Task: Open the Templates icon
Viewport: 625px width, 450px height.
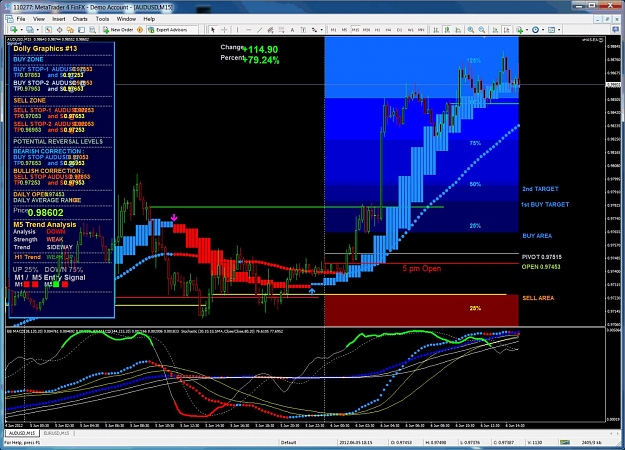Action: coord(551,29)
